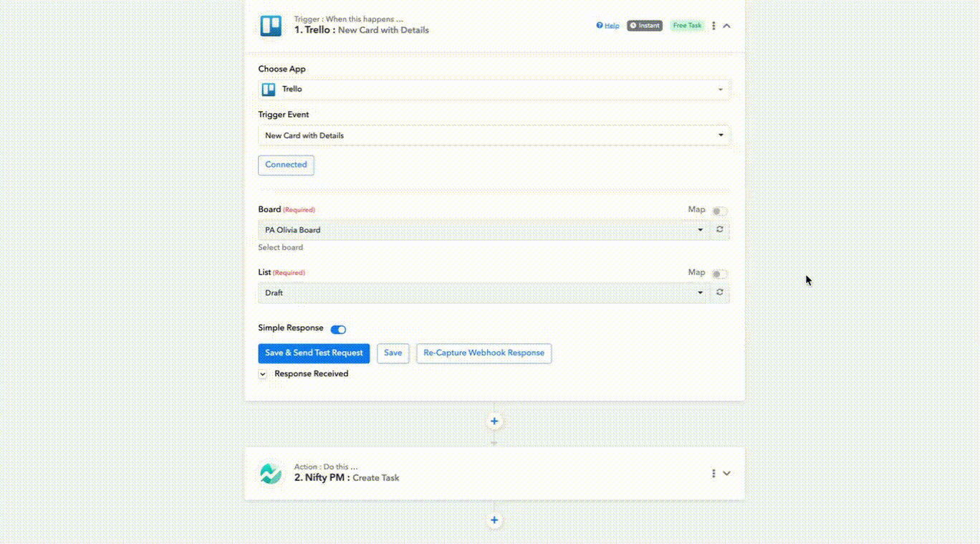The width and height of the screenshot is (980, 544).
Task: Click the Trello logo inside Choose App field
Action: click(x=269, y=90)
